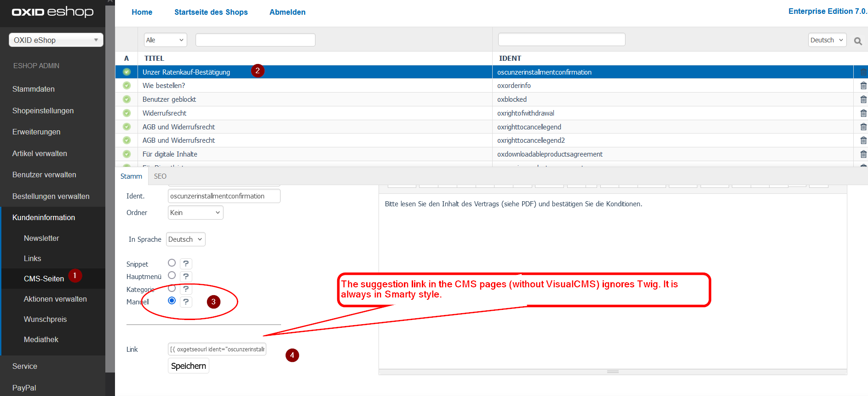Open the OXID eShop shop selector dropdown
The image size is (868, 396).
tap(56, 40)
